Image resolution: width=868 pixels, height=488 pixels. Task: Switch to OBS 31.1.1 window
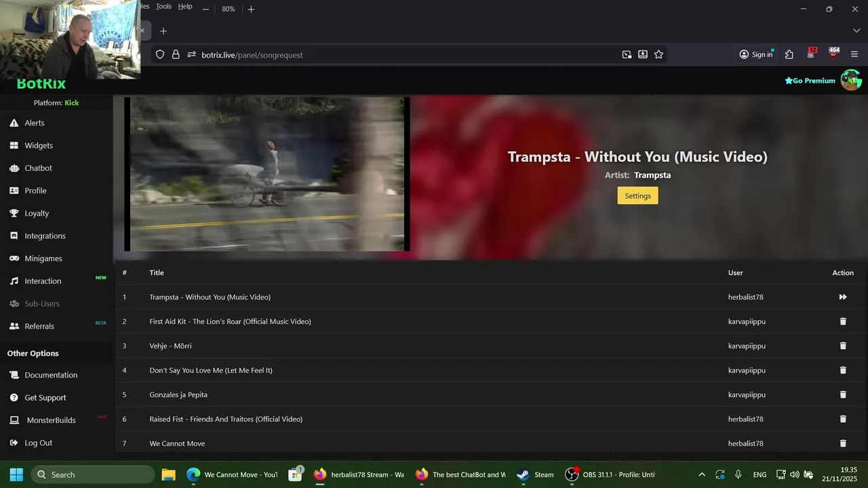(x=610, y=474)
